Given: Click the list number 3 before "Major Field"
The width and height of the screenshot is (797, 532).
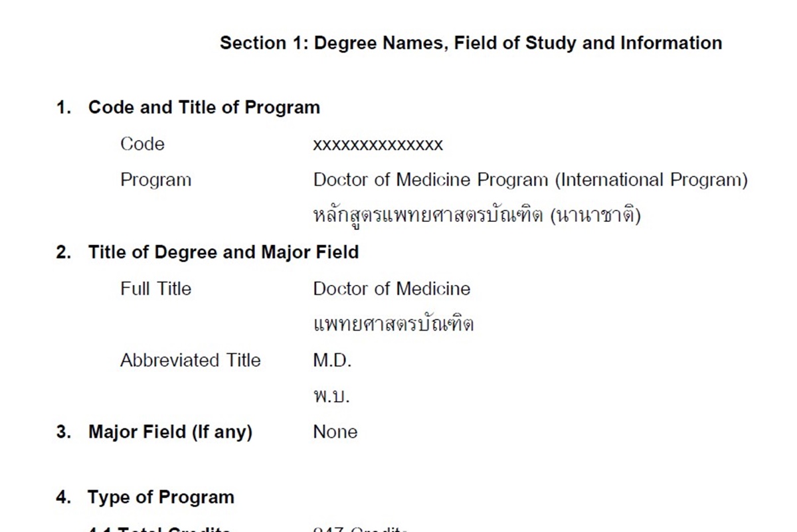Looking at the screenshot, I should coord(63,432).
